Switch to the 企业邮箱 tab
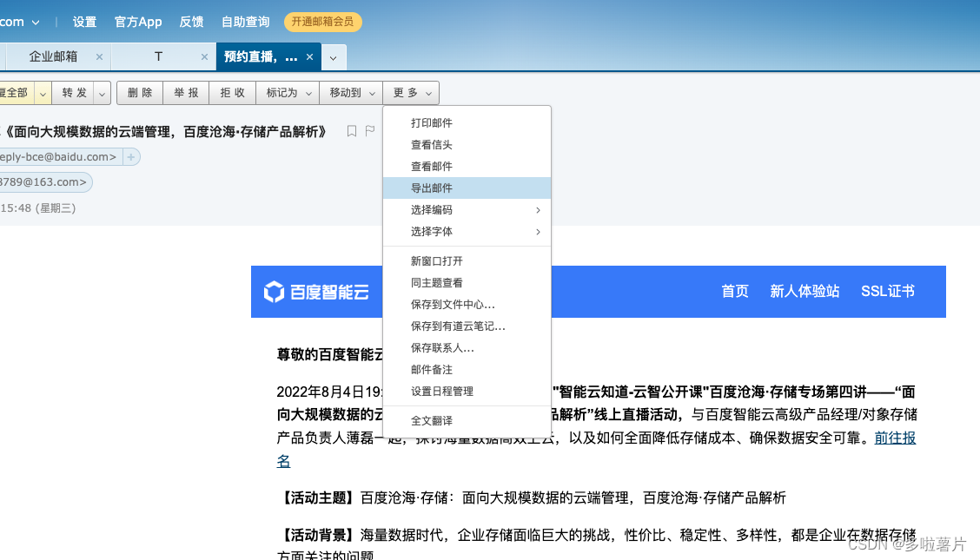This screenshot has width=980, height=560. [54, 56]
